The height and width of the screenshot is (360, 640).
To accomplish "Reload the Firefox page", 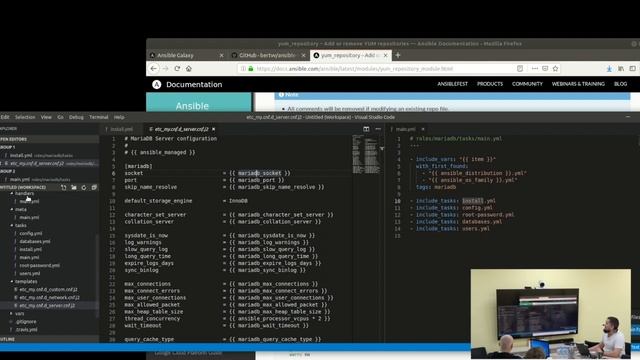I will pyautogui.click(x=177, y=69).
